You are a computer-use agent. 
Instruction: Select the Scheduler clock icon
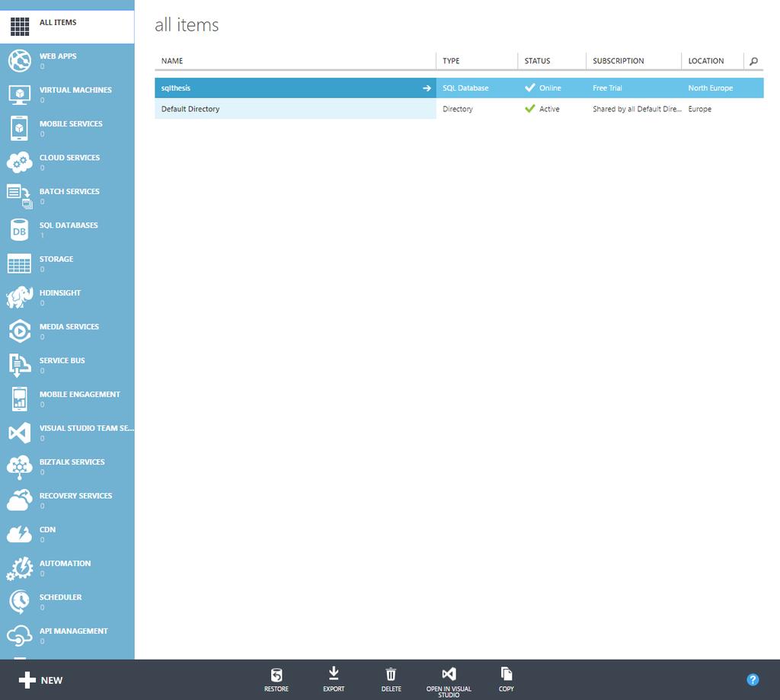coord(19,602)
